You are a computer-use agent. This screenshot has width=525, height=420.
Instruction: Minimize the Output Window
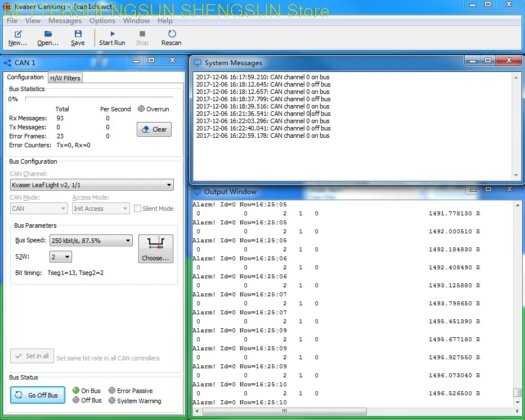point(473,189)
